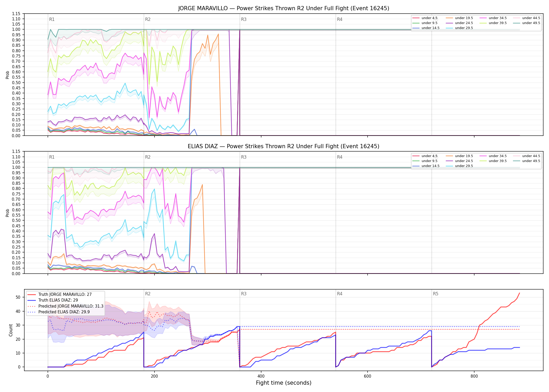Select 'under 19.5' in top chart legend
This screenshot has height=392, width=549.
tap(464, 18)
